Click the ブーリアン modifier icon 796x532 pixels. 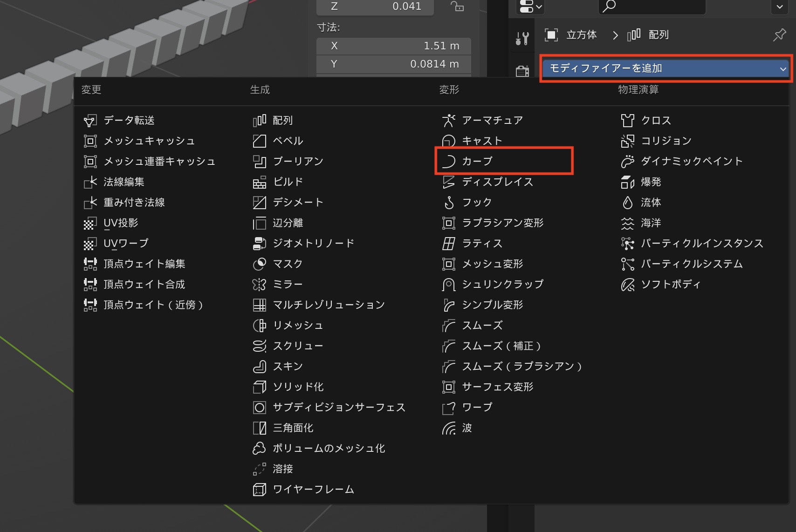point(259,162)
